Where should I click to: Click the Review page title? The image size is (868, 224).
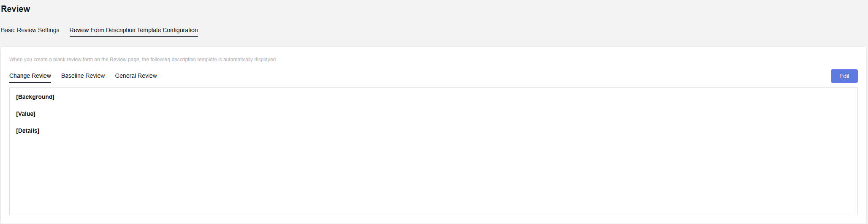(16, 9)
